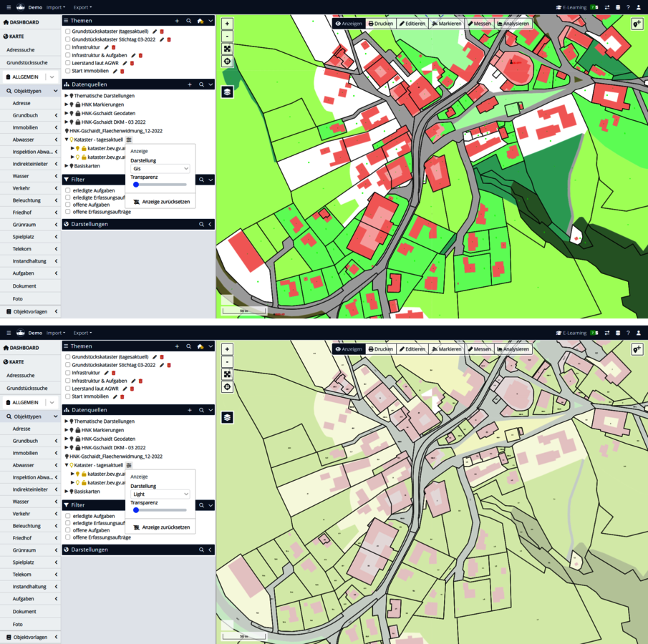Tick Start Immobilien checkbox in the upper window

pyautogui.click(x=68, y=71)
